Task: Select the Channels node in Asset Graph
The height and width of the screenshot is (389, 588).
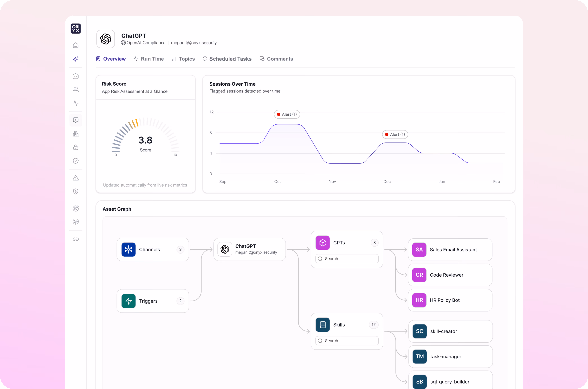Action: tap(153, 250)
